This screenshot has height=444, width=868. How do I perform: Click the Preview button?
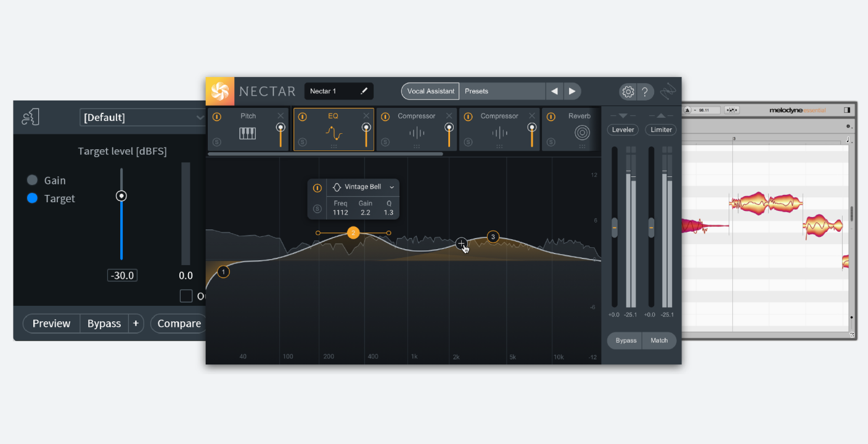pos(51,323)
